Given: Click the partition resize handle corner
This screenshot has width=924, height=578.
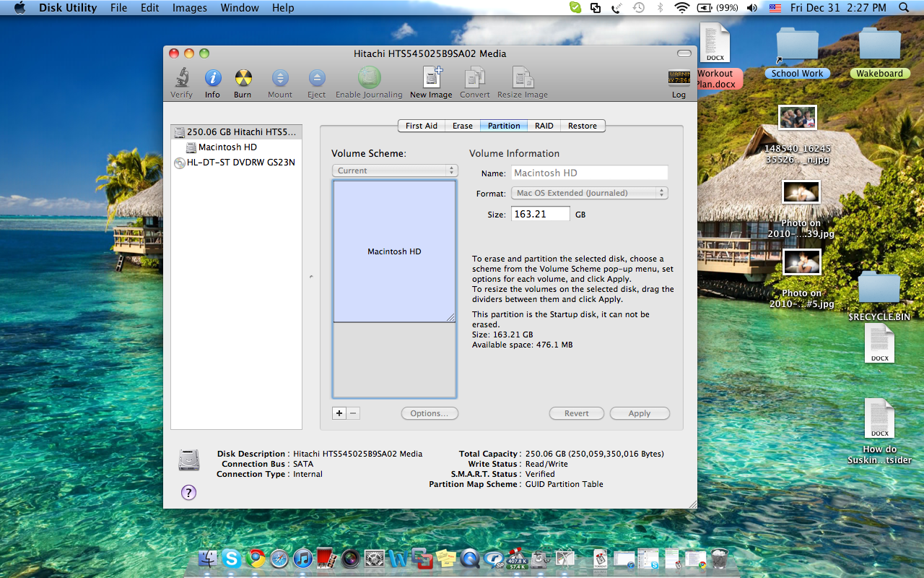Looking at the screenshot, I should (x=450, y=317).
